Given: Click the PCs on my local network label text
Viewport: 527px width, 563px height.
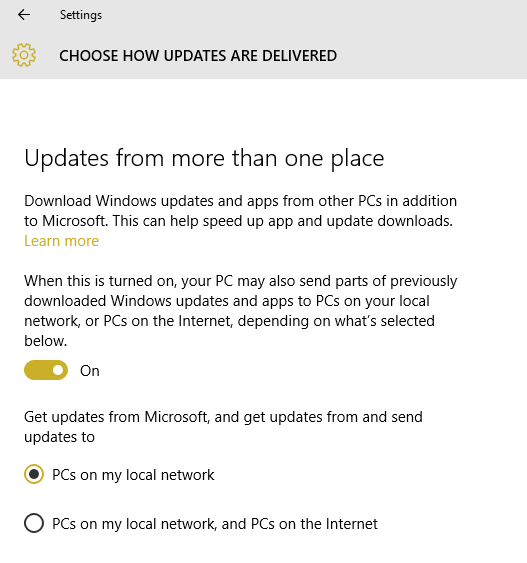Looking at the screenshot, I should (133, 475).
